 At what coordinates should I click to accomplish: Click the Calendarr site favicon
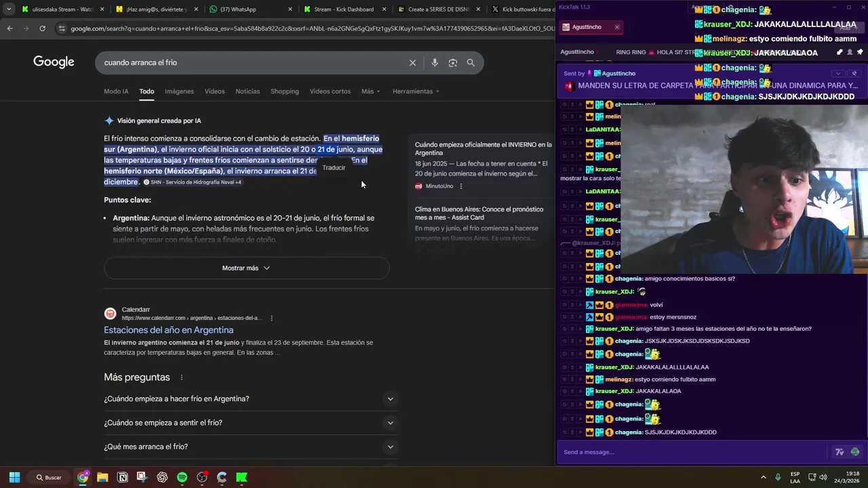pyautogui.click(x=110, y=313)
